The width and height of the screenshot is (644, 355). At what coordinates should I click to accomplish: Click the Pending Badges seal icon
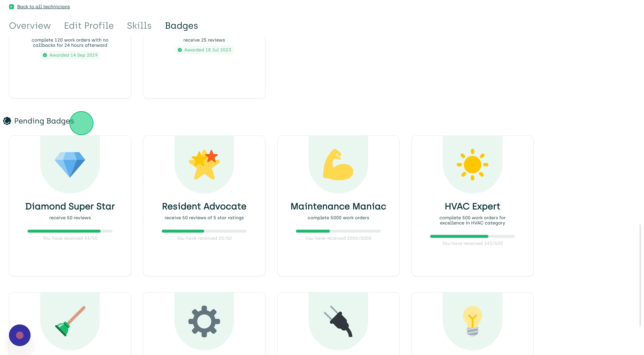point(7,121)
